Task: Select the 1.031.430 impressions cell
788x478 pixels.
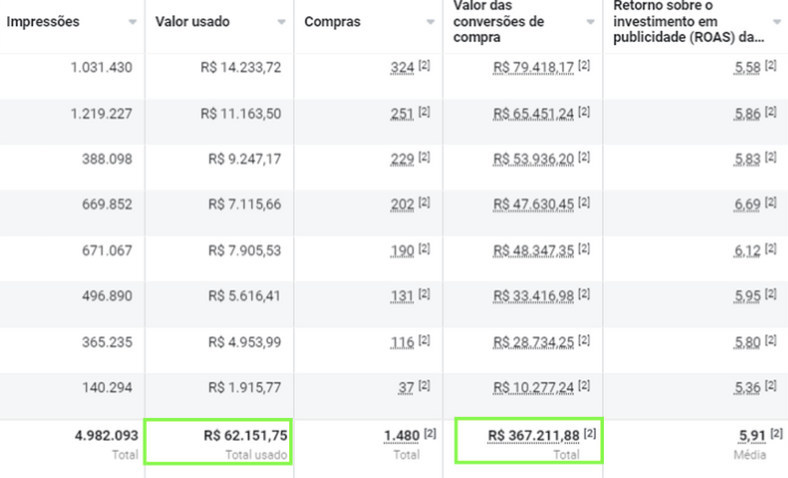Action: (101, 67)
